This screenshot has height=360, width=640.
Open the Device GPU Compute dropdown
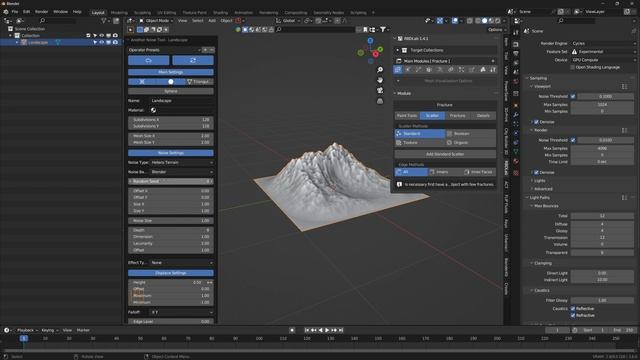pyautogui.click(x=603, y=60)
